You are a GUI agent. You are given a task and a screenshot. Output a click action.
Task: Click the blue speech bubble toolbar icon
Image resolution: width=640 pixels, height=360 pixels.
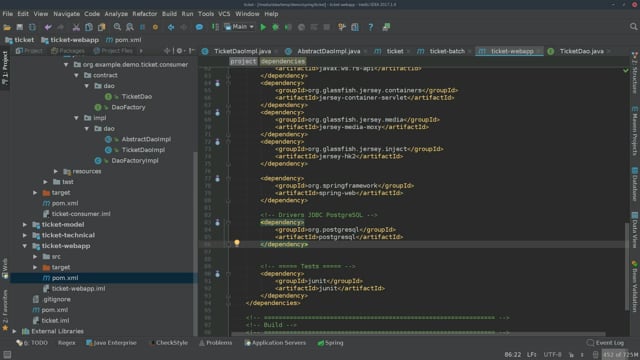pyautogui.click(x=199, y=27)
